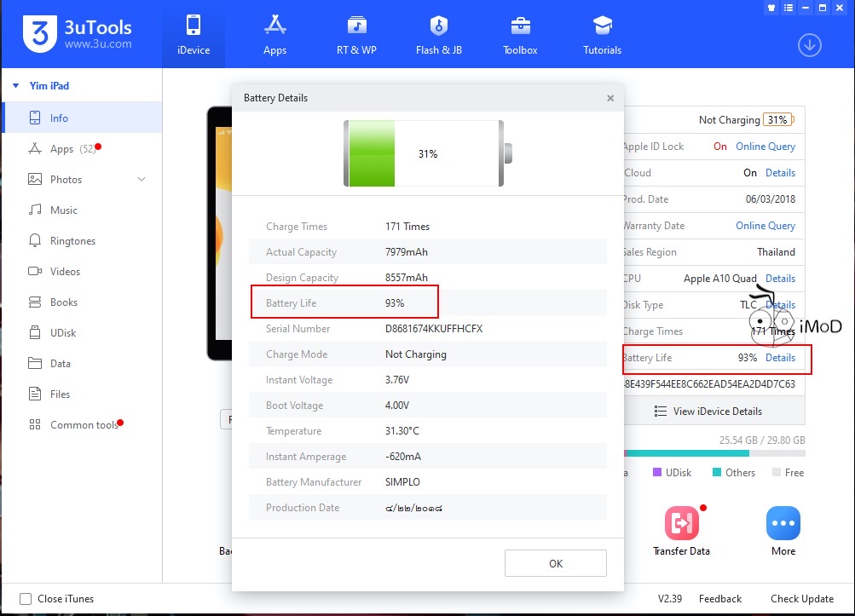Viewport: 855px width, 616px height.
Task: Close the Battery Details dialog
Action: (x=610, y=98)
